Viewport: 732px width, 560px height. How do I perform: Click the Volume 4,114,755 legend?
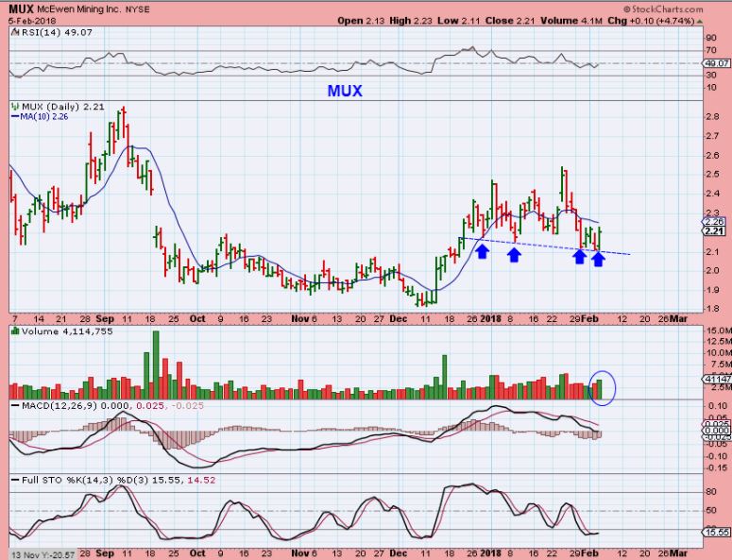point(67,331)
